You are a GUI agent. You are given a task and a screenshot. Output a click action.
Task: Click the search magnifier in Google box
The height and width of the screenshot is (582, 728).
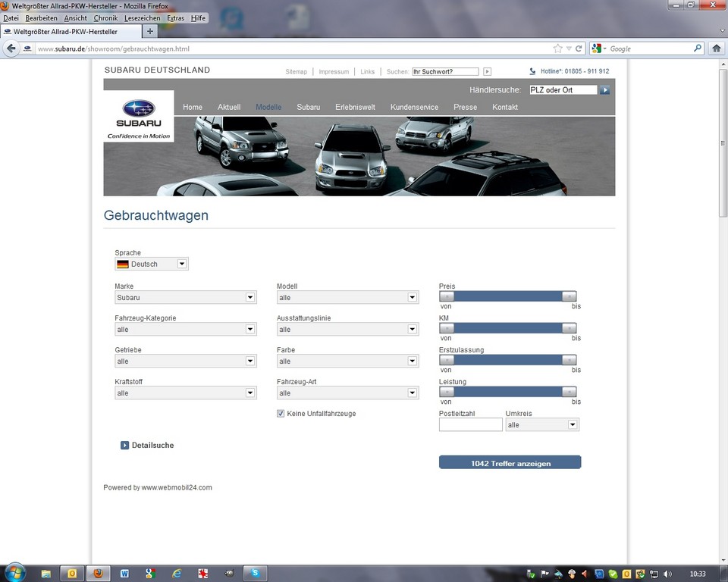[698, 48]
